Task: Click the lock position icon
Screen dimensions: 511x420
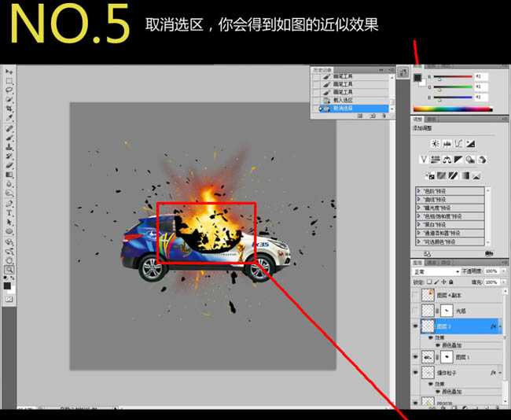Action: tap(444, 282)
